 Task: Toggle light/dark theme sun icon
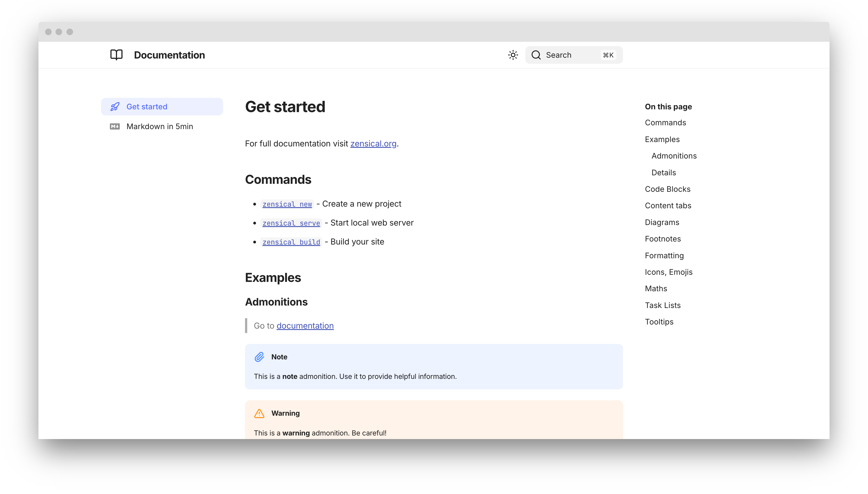[x=513, y=55]
